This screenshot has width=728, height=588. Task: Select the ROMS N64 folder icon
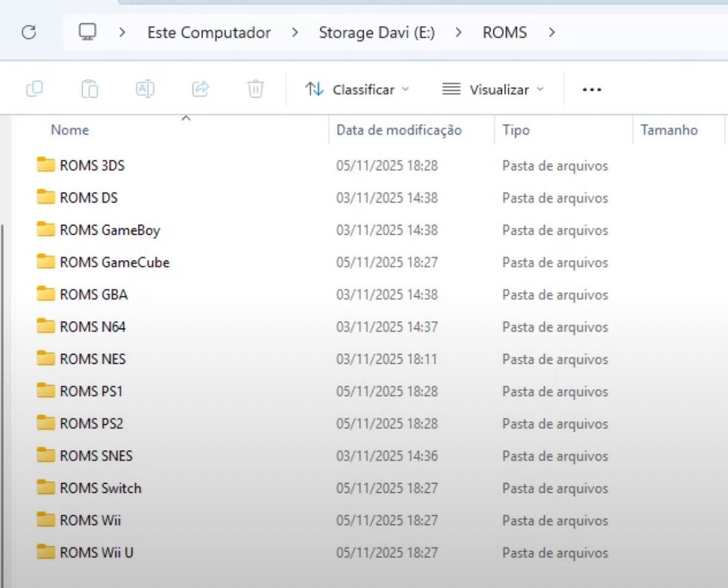[x=46, y=325]
